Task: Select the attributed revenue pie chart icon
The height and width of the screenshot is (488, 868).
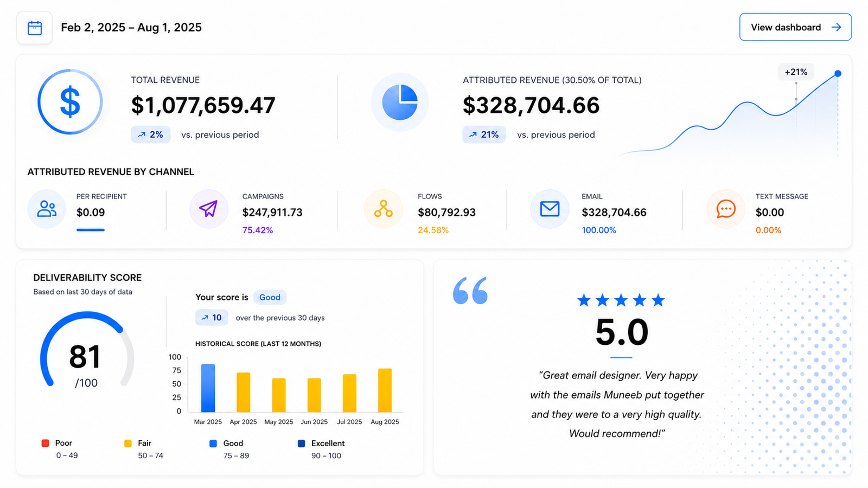Action: [x=400, y=102]
